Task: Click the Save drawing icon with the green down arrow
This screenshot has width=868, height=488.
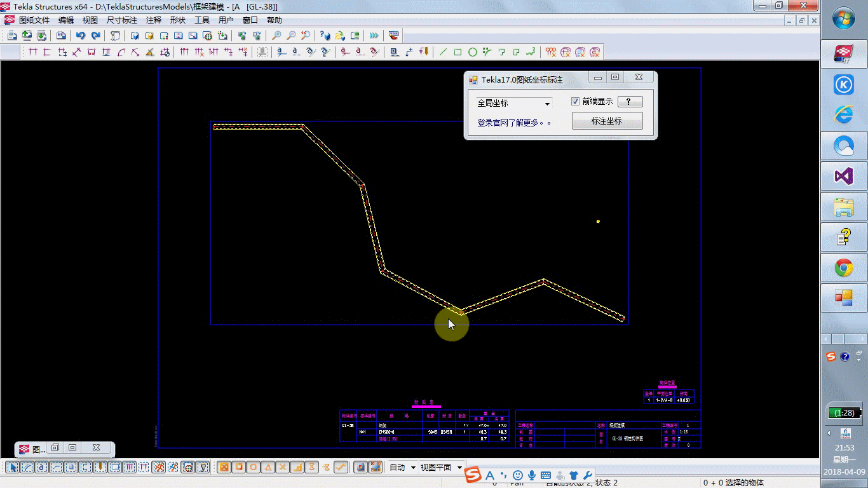Action: pyautogui.click(x=41, y=36)
